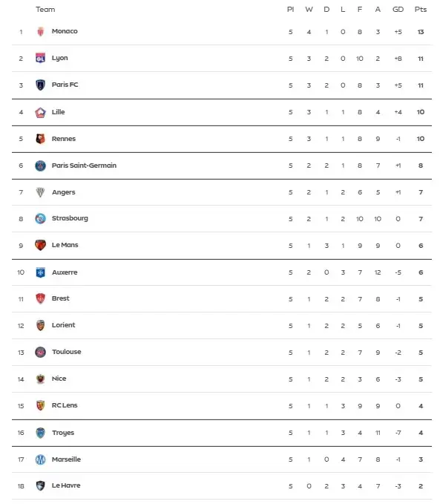This screenshot has width=440, height=504.
Task: Click the Lyon OL logo
Action: click(x=40, y=58)
